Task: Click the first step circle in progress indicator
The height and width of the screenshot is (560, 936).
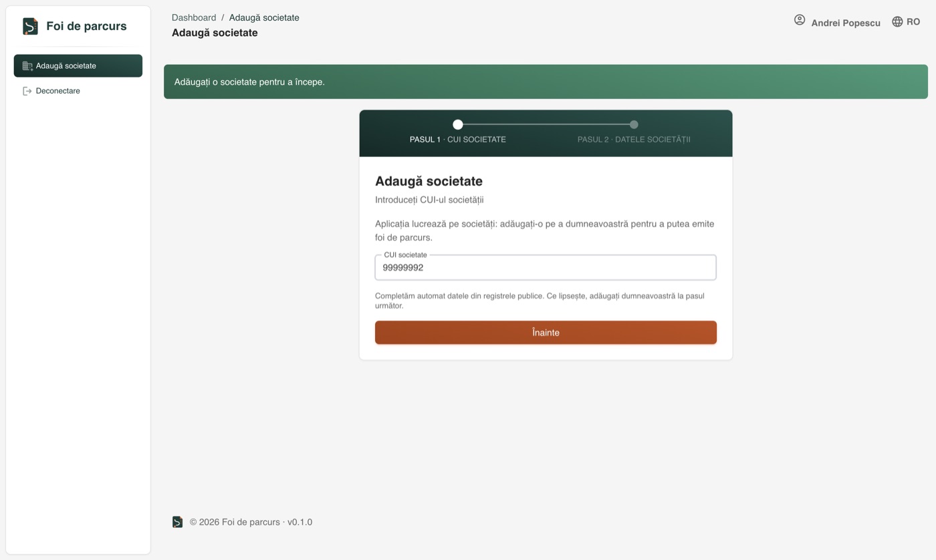Action: click(x=458, y=124)
